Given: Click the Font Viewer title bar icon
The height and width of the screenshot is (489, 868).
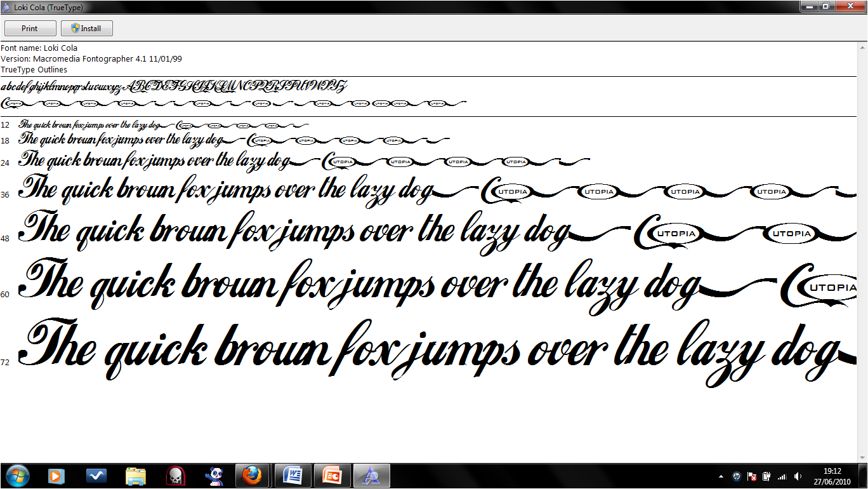Looking at the screenshot, I should (x=6, y=6).
